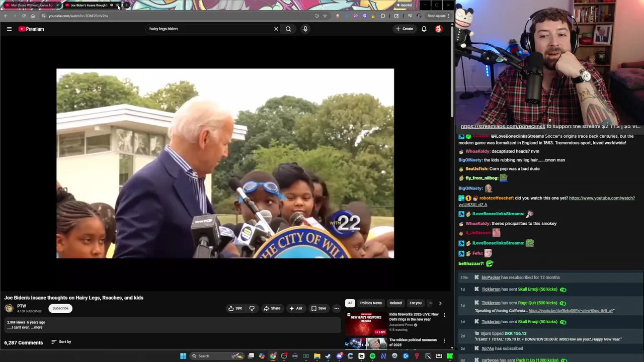Bookmark the page with the star icon
Screen dimensions: 644x362
[x=325, y=16]
